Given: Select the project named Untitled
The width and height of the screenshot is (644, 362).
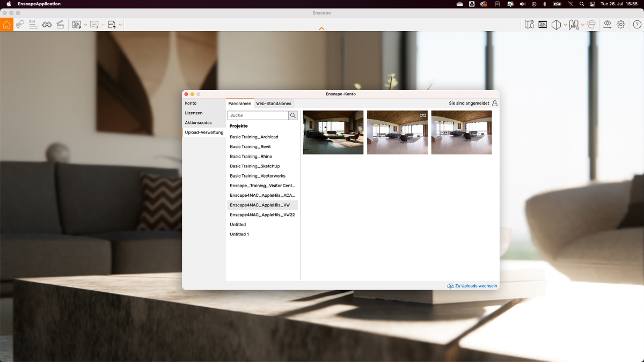Looking at the screenshot, I should pos(262,225).
